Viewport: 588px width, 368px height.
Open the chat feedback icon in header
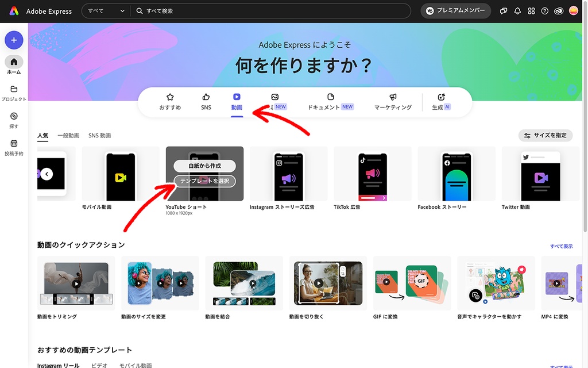pos(504,11)
